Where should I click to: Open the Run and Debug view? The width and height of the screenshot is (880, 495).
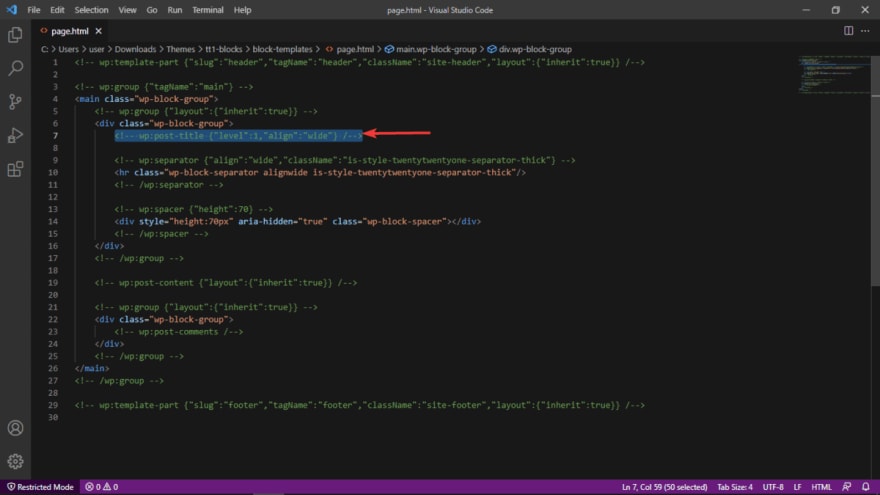click(15, 135)
